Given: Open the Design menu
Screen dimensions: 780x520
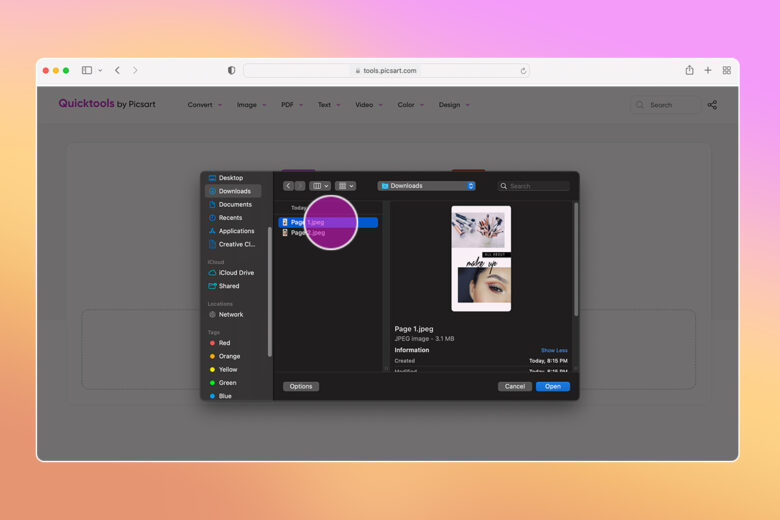Looking at the screenshot, I should (454, 105).
